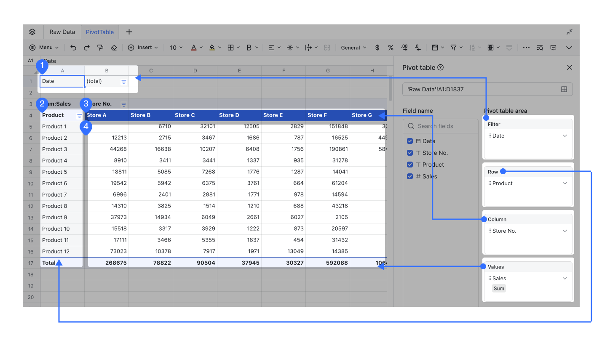Uncheck the Store No. field checkbox
602x364 pixels.
(409, 153)
